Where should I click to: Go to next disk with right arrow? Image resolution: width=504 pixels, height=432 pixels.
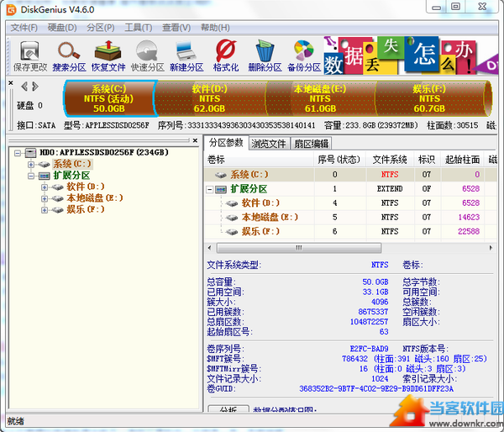[35, 87]
